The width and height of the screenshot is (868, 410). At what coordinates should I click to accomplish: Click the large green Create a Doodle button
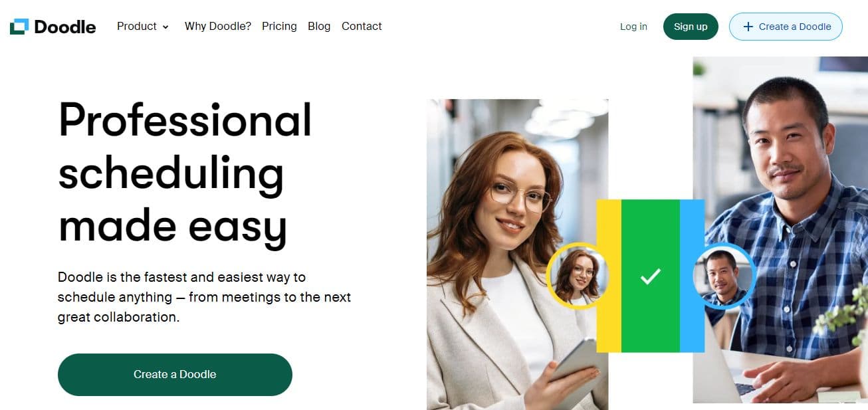tap(175, 374)
